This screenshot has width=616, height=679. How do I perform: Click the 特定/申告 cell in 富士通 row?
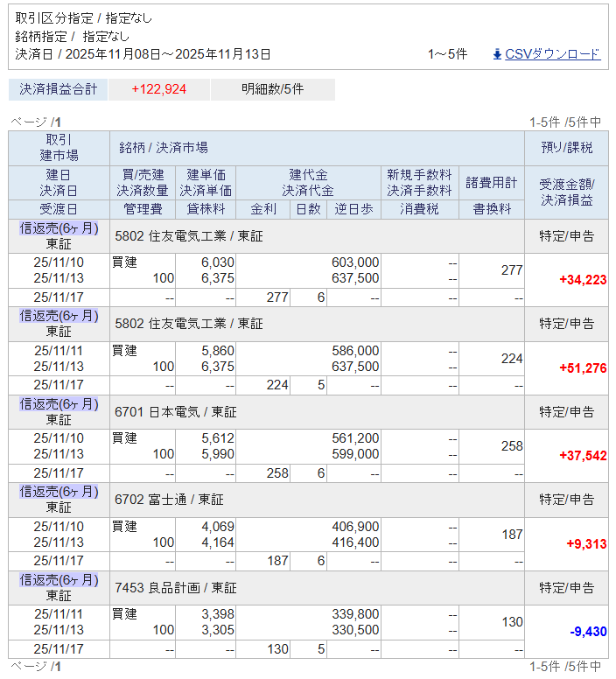(x=567, y=500)
